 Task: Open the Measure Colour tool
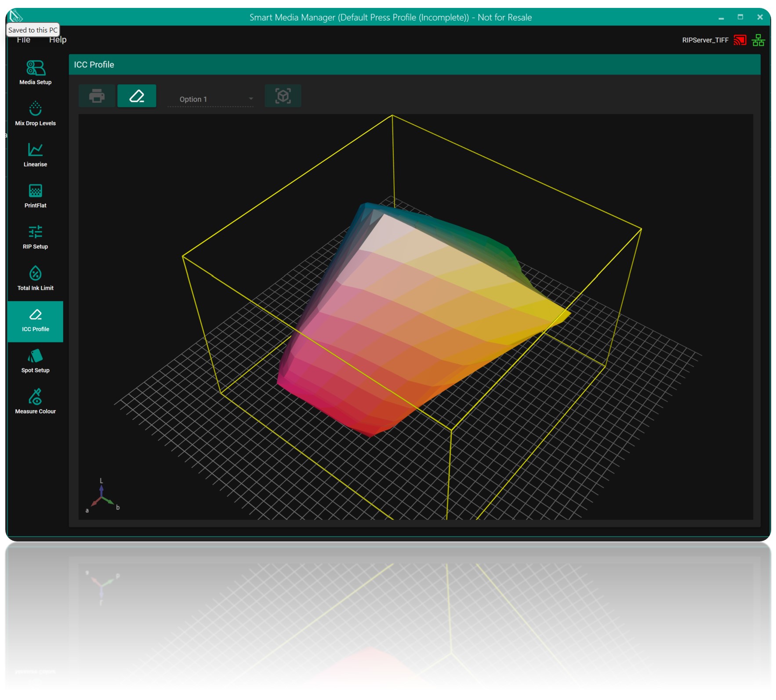click(x=35, y=401)
